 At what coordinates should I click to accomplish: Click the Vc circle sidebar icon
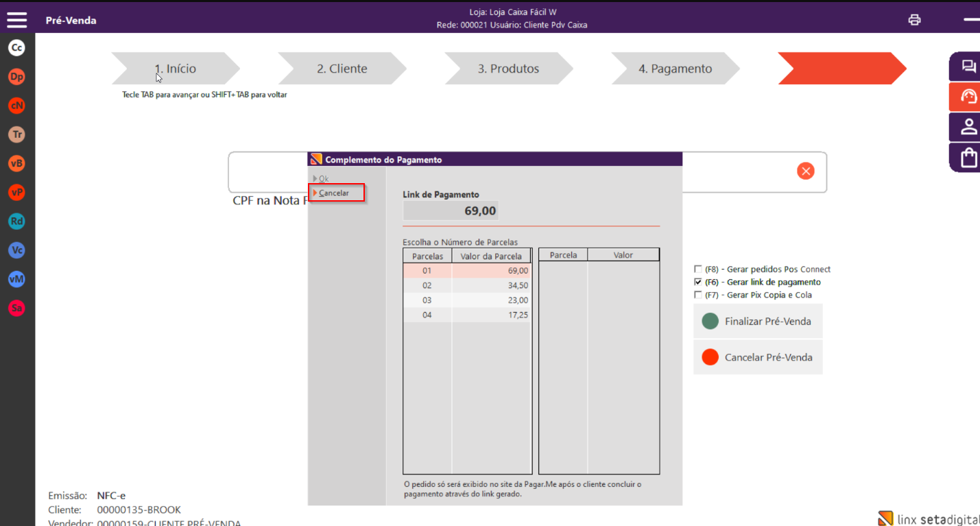16,250
